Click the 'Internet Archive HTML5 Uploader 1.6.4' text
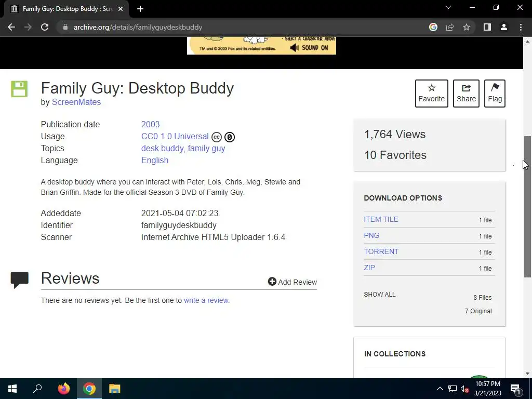The height and width of the screenshot is (399, 532). (x=213, y=237)
